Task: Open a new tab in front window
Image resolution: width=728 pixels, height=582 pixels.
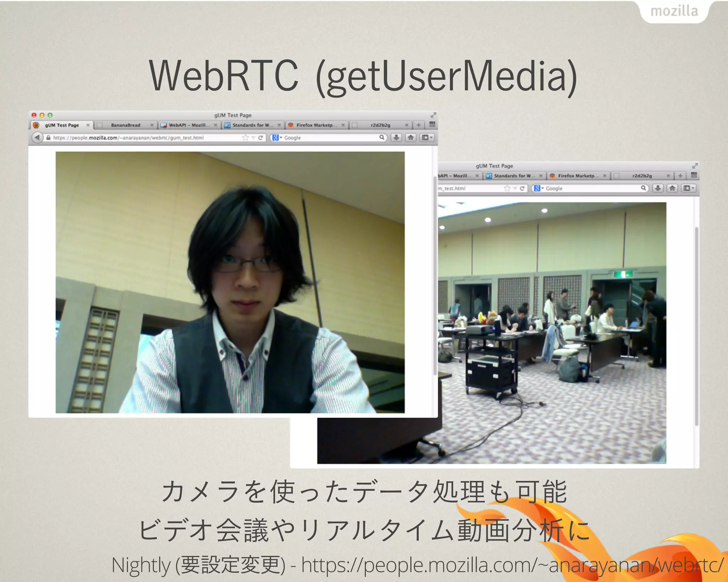Action: (x=419, y=125)
